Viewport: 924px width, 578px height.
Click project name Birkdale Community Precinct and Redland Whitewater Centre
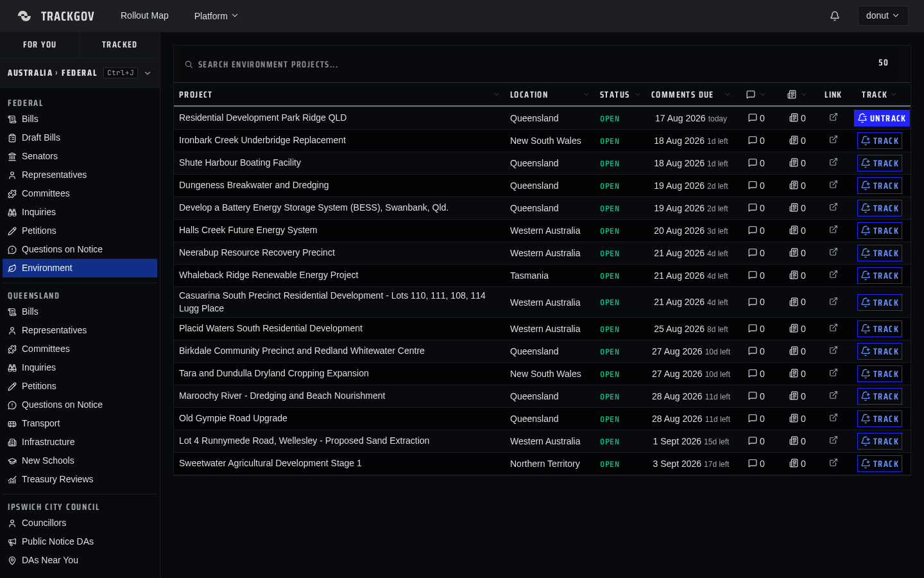(x=302, y=351)
